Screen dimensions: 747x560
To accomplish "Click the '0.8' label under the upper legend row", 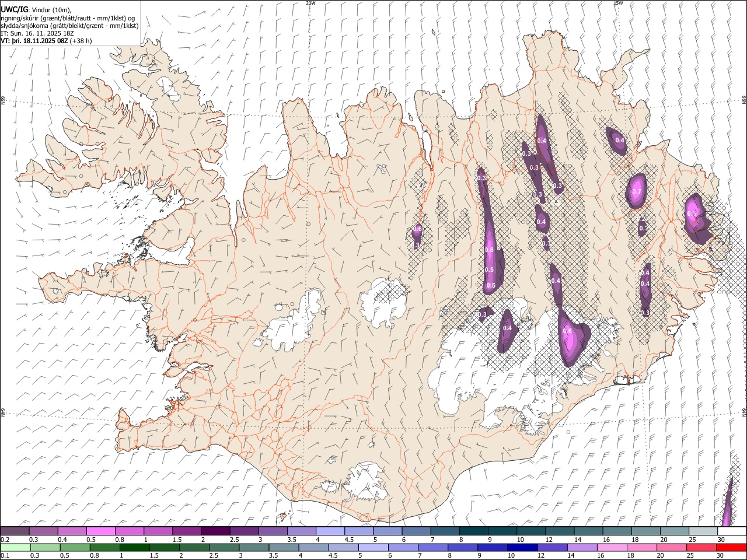I will click(120, 540).
